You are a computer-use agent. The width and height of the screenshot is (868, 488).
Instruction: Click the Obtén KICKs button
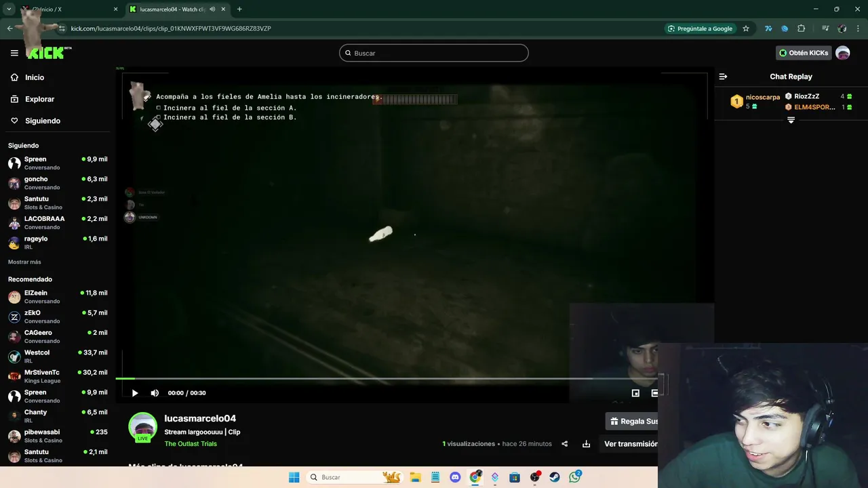point(804,53)
